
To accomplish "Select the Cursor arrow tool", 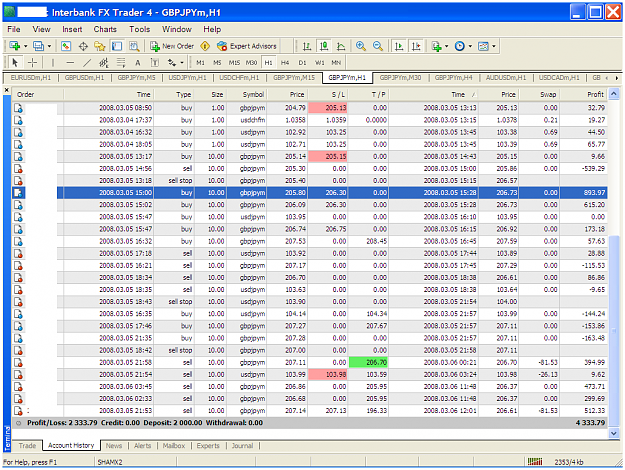I will [15, 63].
